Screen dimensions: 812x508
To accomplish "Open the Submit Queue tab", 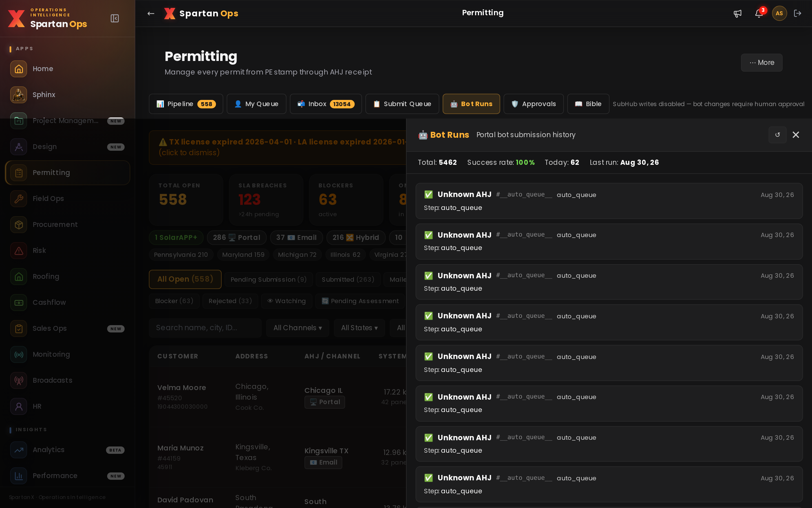I will [402, 104].
